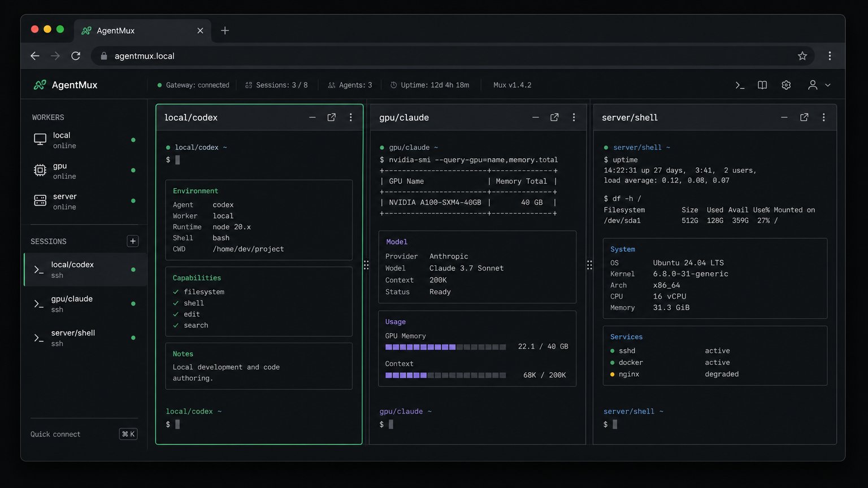Click the sshd service row
The height and width of the screenshot is (488, 868).
[670, 351]
